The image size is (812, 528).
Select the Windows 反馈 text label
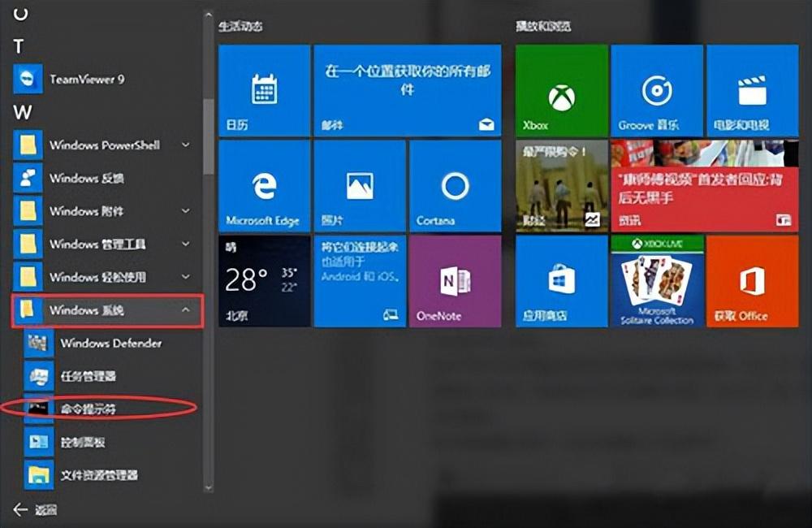pyautogui.click(x=87, y=178)
